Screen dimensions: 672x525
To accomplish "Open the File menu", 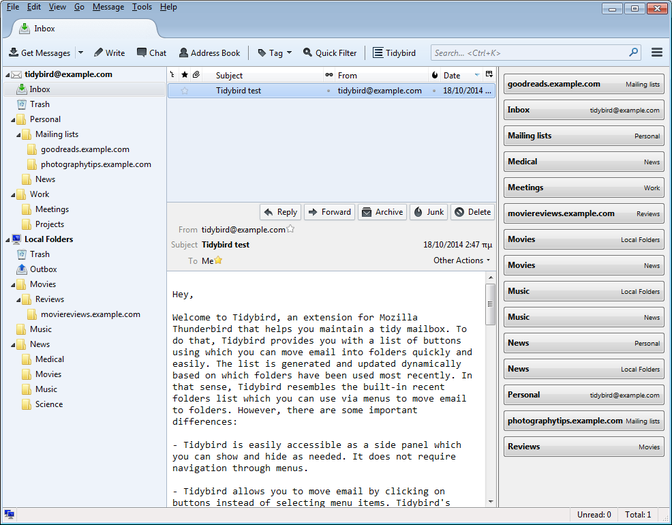I will [13, 7].
